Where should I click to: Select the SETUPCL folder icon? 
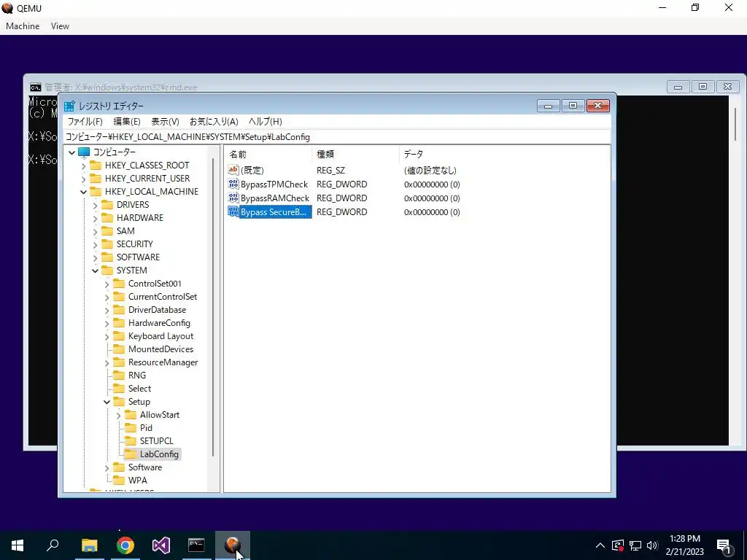[131, 441]
